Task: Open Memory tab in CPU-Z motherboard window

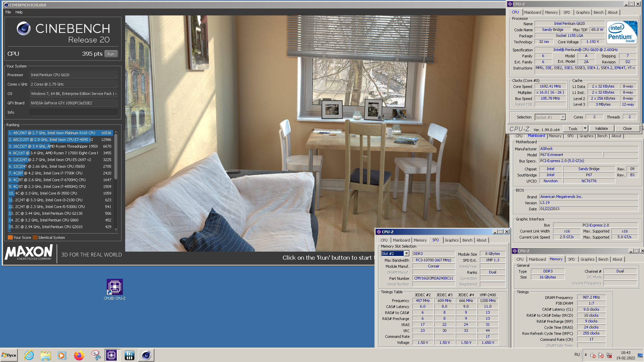Action: (555, 136)
